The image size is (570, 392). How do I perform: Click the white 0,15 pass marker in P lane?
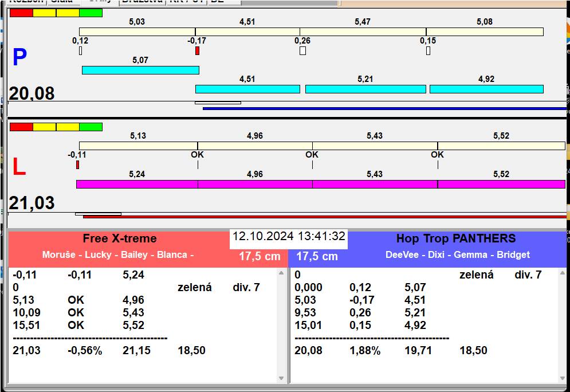(x=429, y=51)
